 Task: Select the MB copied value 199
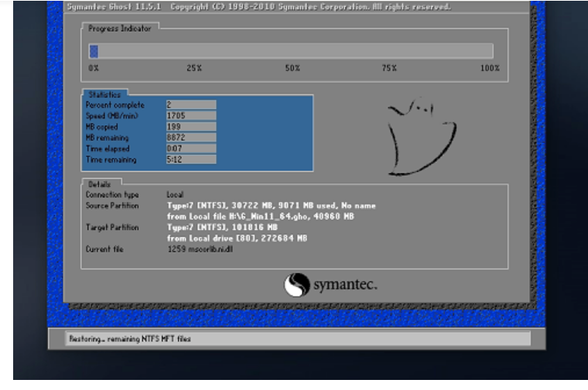point(191,127)
